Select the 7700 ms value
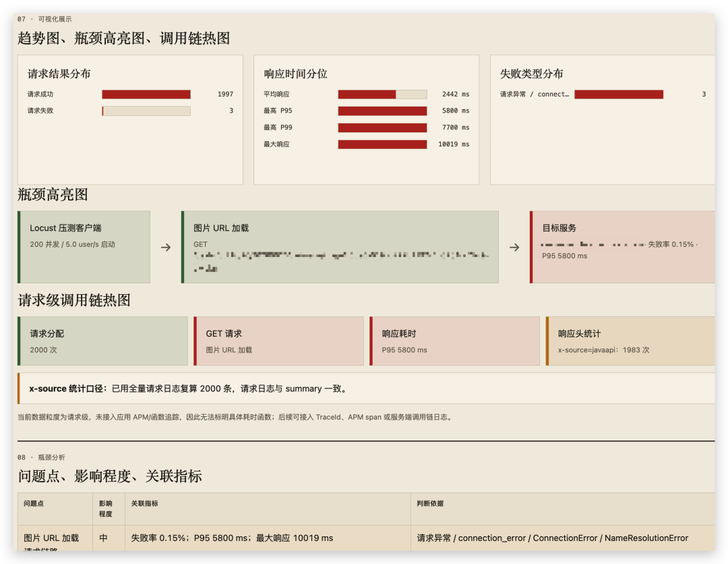This screenshot has height=564, width=728. (x=456, y=128)
